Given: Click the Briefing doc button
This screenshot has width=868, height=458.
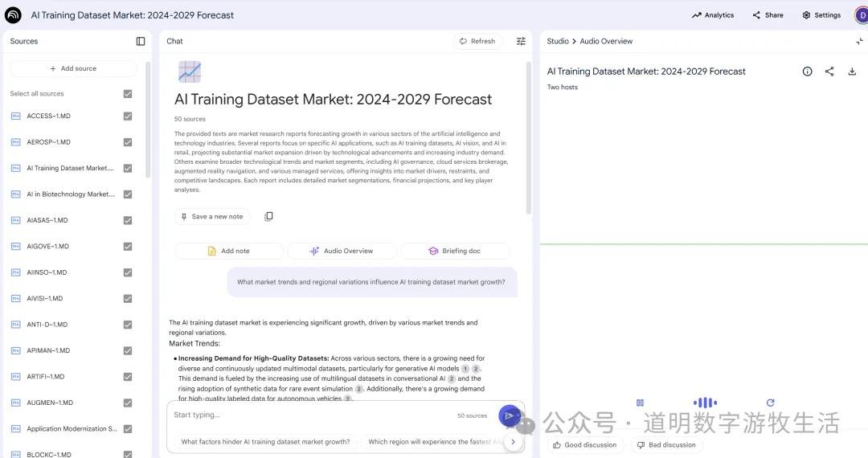Looking at the screenshot, I should [454, 251].
